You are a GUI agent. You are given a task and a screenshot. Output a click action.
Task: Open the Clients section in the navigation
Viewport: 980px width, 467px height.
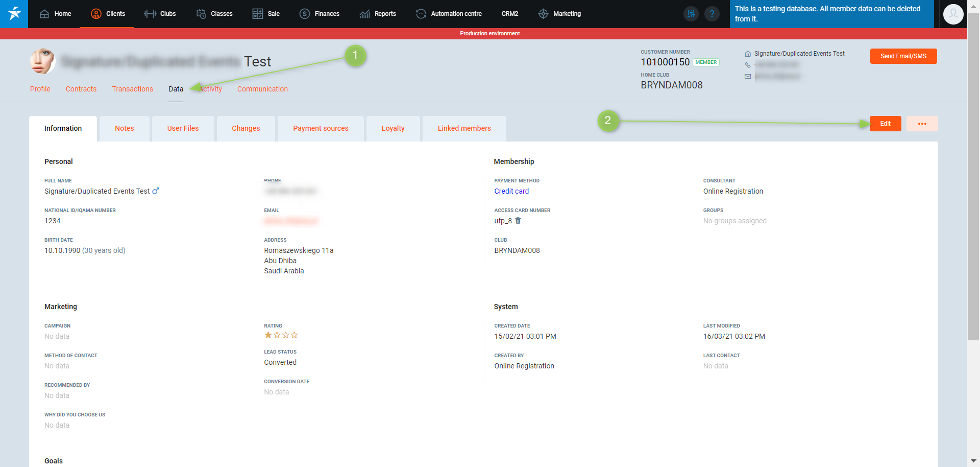pyautogui.click(x=108, y=14)
